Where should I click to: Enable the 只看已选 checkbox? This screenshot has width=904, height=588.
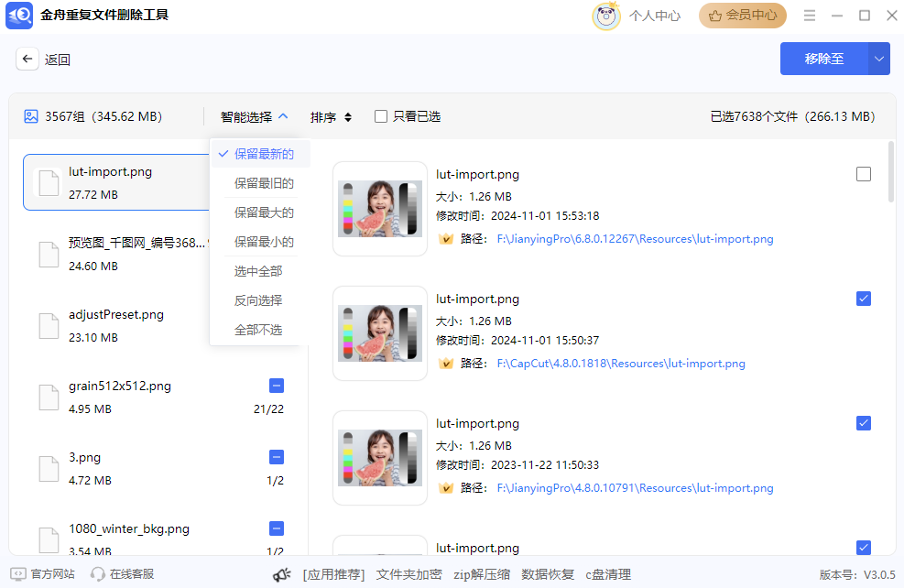380,115
